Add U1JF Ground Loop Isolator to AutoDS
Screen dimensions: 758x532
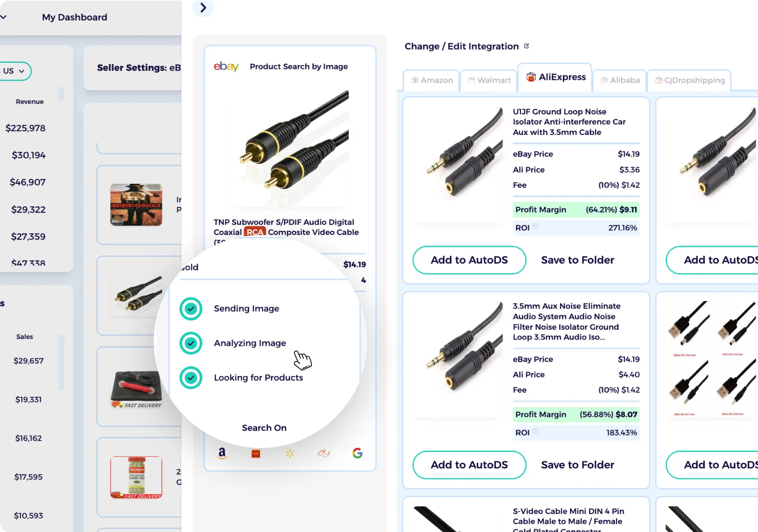click(x=469, y=260)
